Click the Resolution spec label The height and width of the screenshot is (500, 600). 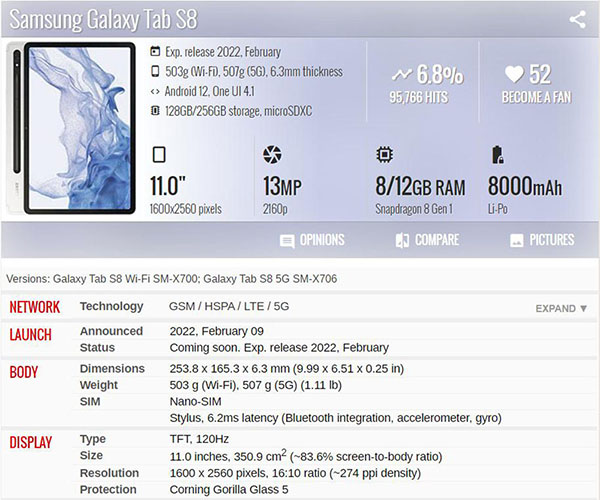click(111, 473)
